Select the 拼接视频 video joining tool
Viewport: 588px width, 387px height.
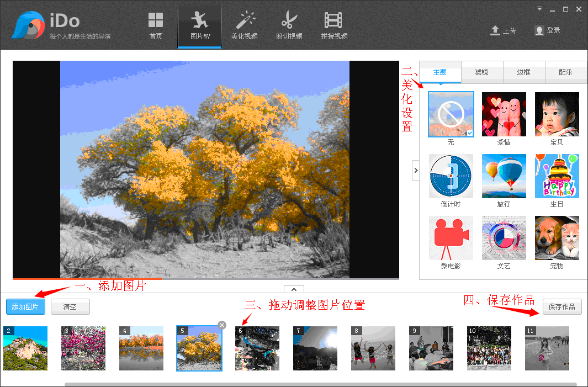[333, 25]
